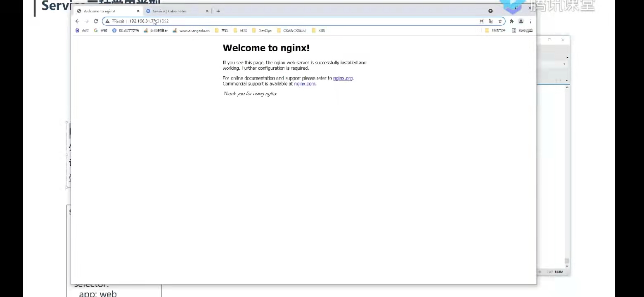Open the Chrome profile avatar
This screenshot has height=297, width=644.
click(x=521, y=21)
